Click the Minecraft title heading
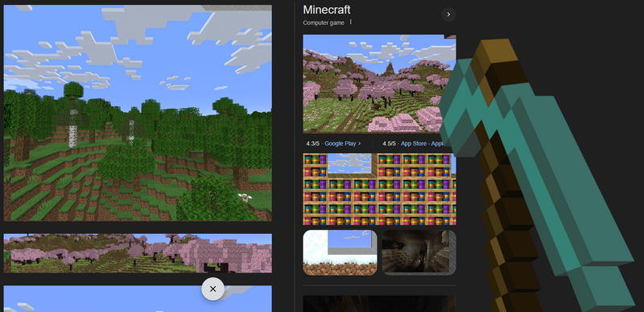 pyautogui.click(x=327, y=10)
